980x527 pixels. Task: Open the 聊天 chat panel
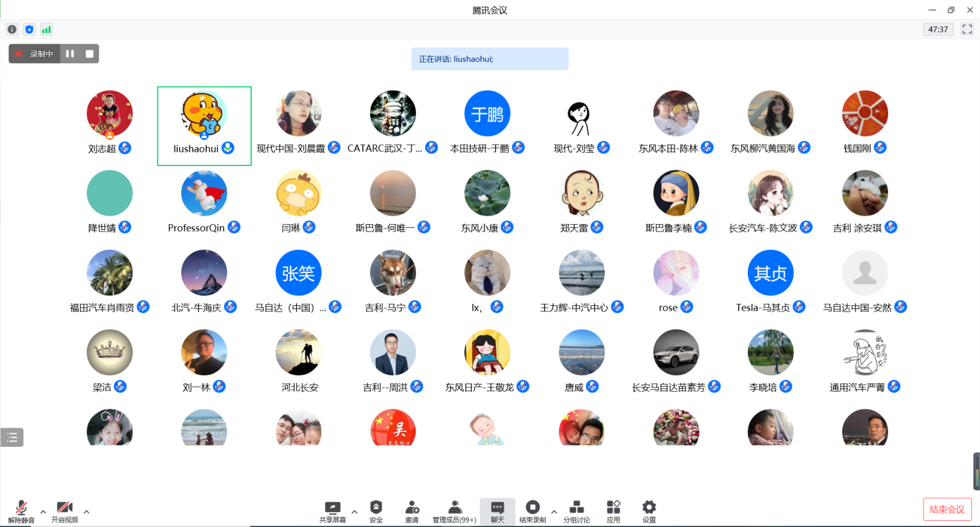tap(497, 511)
